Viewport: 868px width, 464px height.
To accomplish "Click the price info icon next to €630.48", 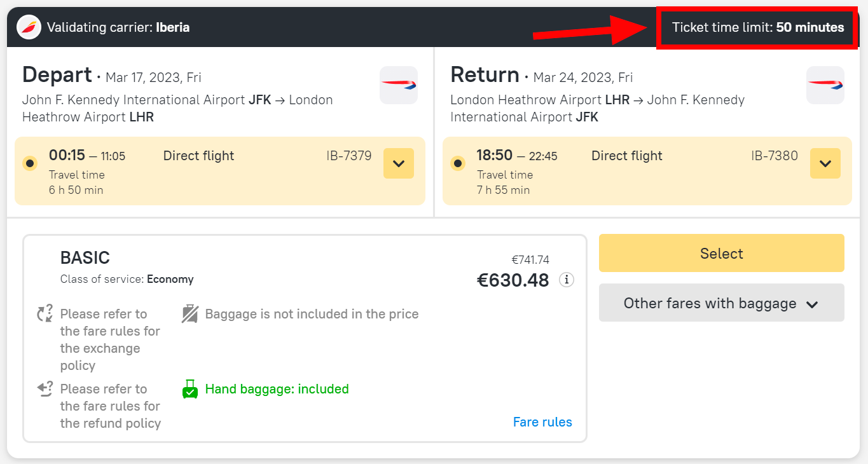I will [x=566, y=280].
